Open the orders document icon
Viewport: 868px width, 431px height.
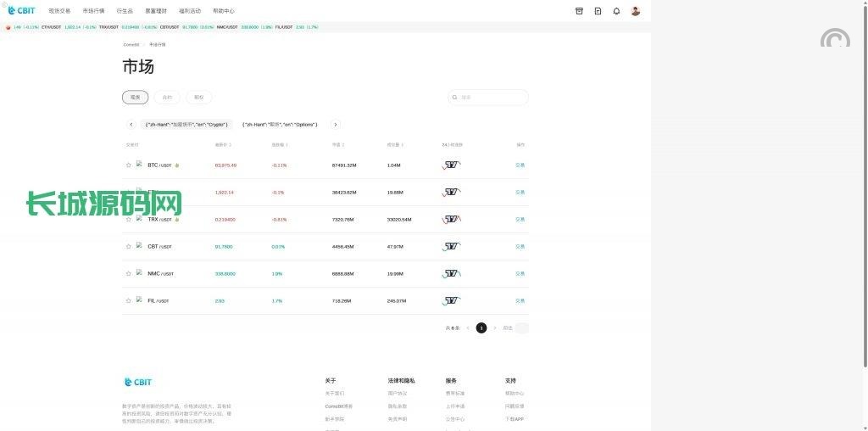[598, 11]
